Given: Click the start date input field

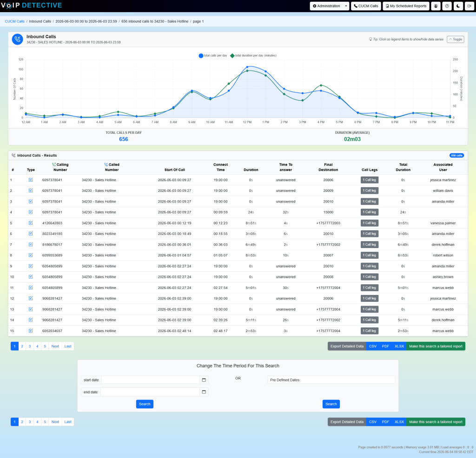Looking at the screenshot, I should click(150, 380).
